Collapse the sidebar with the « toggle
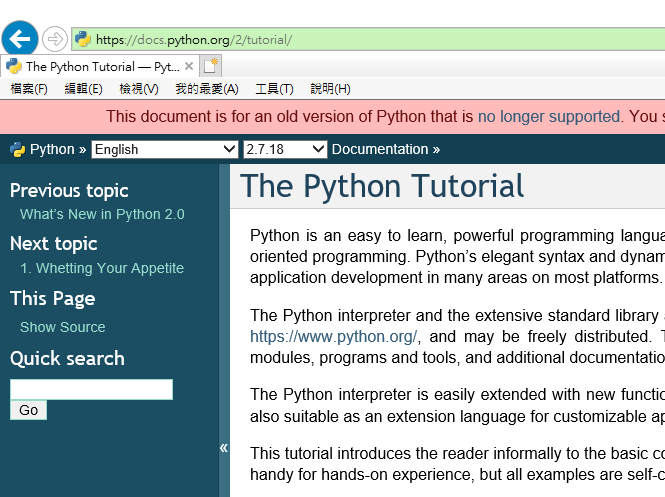The width and height of the screenshot is (665, 497). [x=224, y=448]
